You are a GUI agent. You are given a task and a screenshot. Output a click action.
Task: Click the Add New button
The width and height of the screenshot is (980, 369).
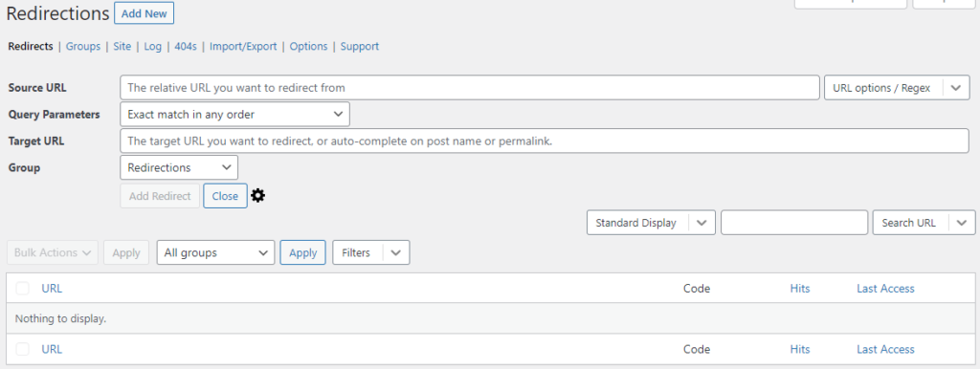(144, 13)
